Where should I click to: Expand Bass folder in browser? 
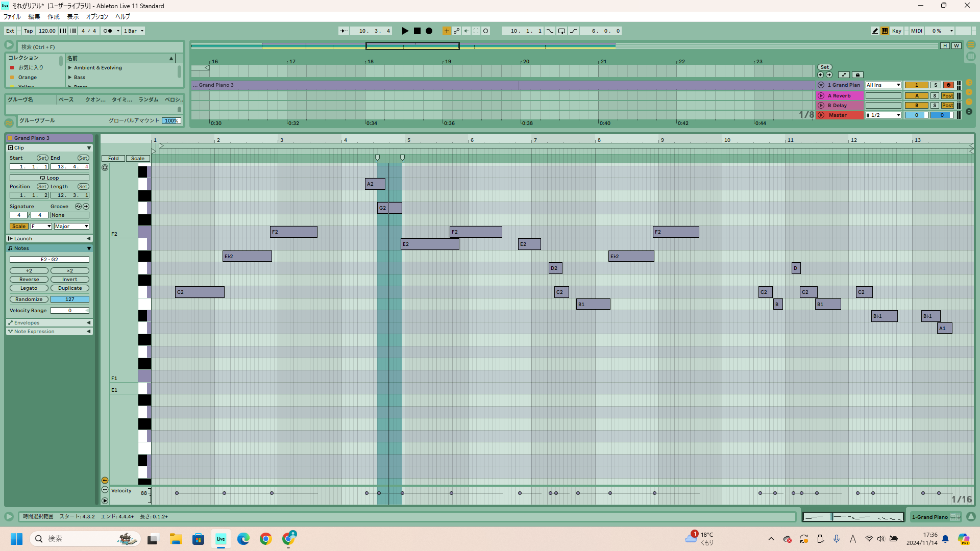pos(70,78)
